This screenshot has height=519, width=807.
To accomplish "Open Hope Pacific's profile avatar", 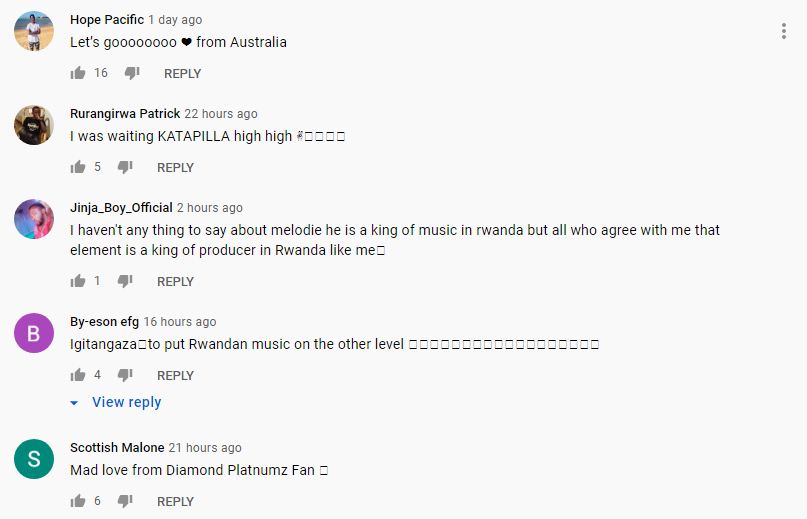I will click(34, 31).
